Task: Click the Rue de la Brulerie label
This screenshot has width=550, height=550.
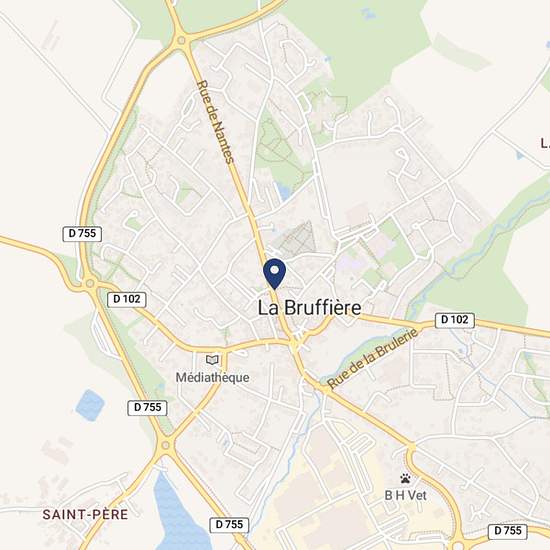Action: tap(373, 358)
